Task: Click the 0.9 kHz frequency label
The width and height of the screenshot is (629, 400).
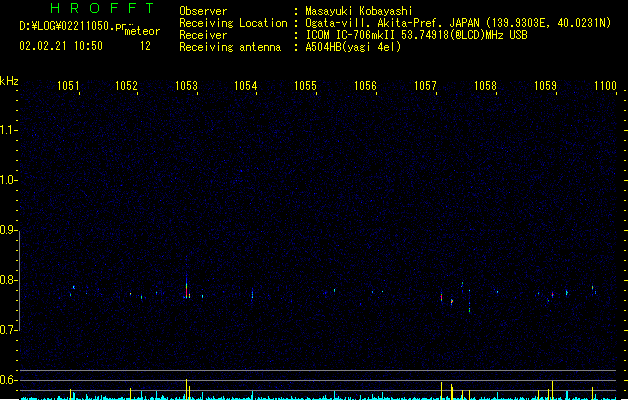Action: (x=7, y=230)
